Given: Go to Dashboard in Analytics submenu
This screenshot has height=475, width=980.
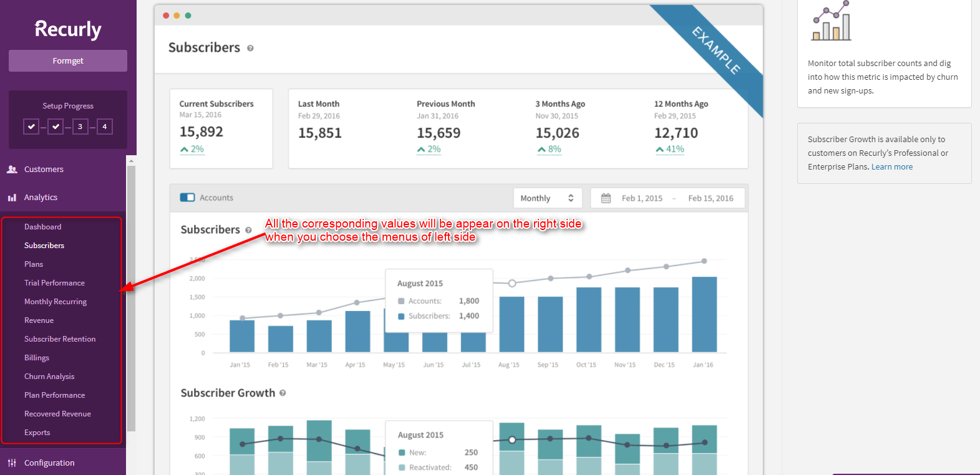Looking at the screenshot, I should (42, 227).
